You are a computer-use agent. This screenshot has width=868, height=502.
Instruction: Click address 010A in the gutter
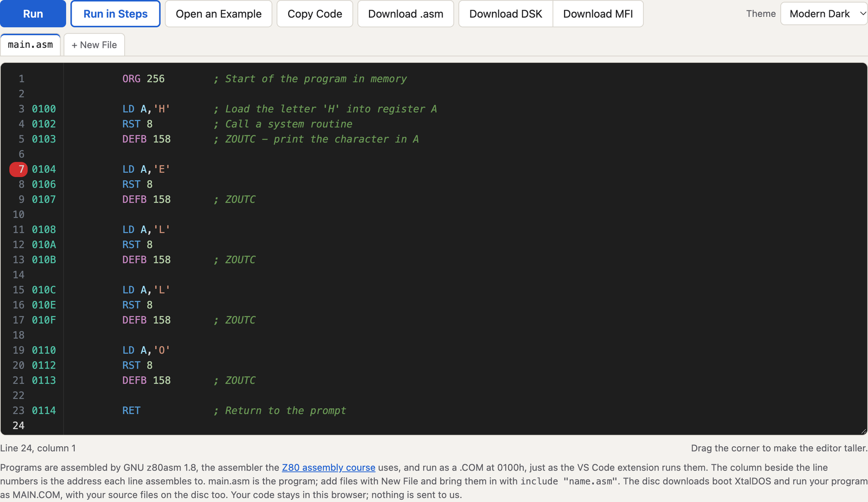[44, 244]
